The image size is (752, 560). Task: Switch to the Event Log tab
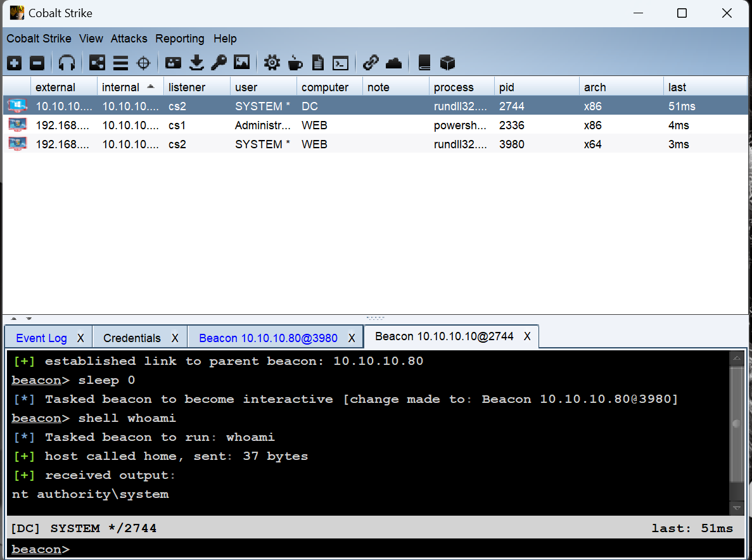click(x=41, y=338)
